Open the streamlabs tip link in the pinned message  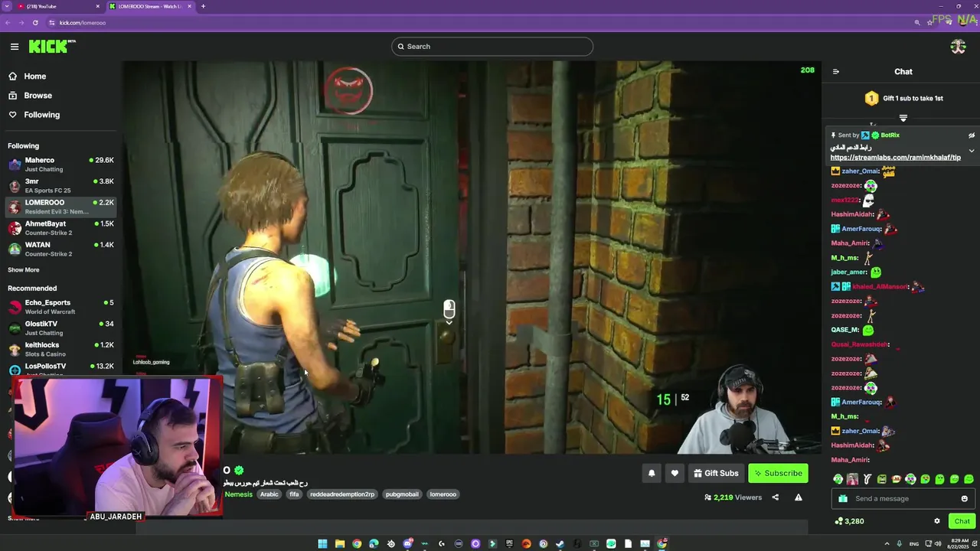[x=895, y=158]
